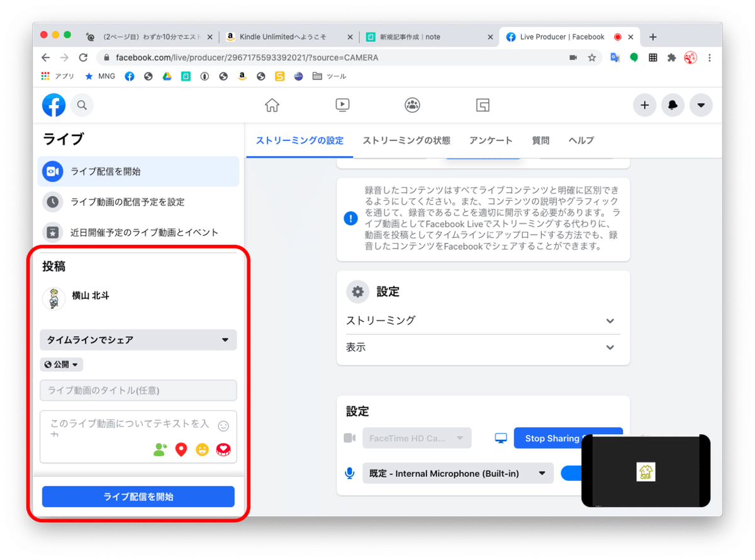Open the タイムラインでシェア dropdown
This screenshot has width=755, height=560.
tap(138, 340)
